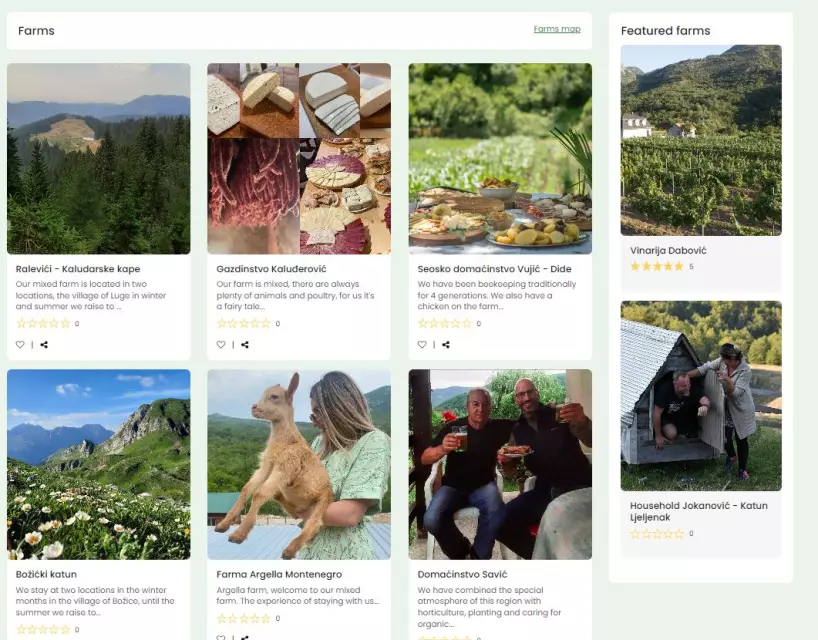View the vineyard photo of Vinarija Dabović
Viewport: 818px width, 640px height.
[700, 140]
